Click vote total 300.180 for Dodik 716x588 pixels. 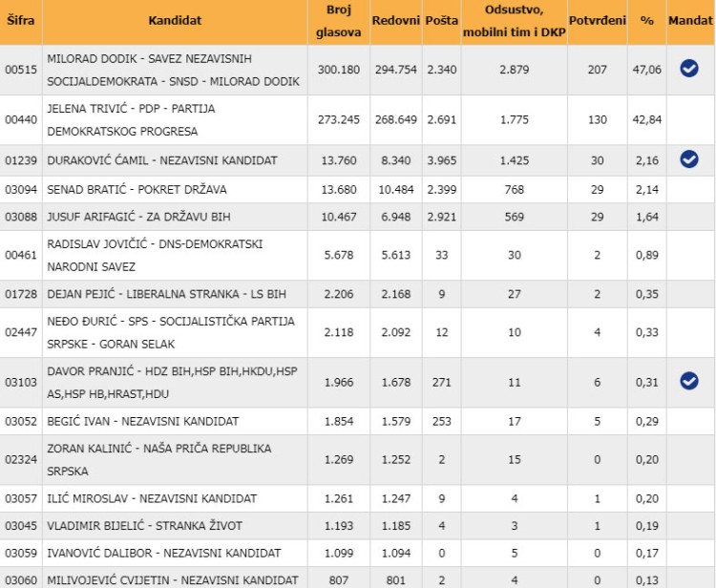[x=339, y=69]
